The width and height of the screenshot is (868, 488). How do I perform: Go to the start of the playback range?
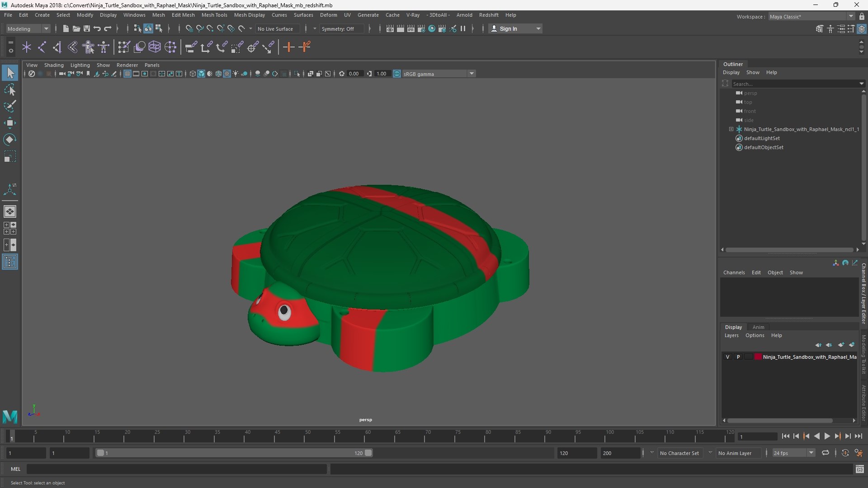pyautogui.click(x=785, y=436)
